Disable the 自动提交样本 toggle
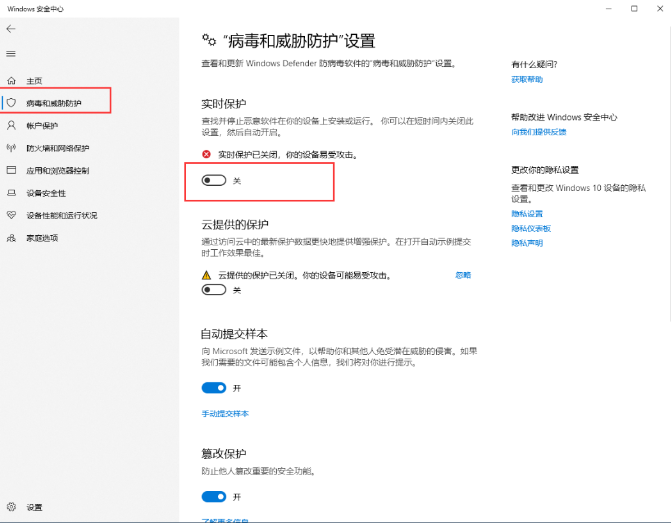This screenshot has width=671, height=523. coord(214,388)
